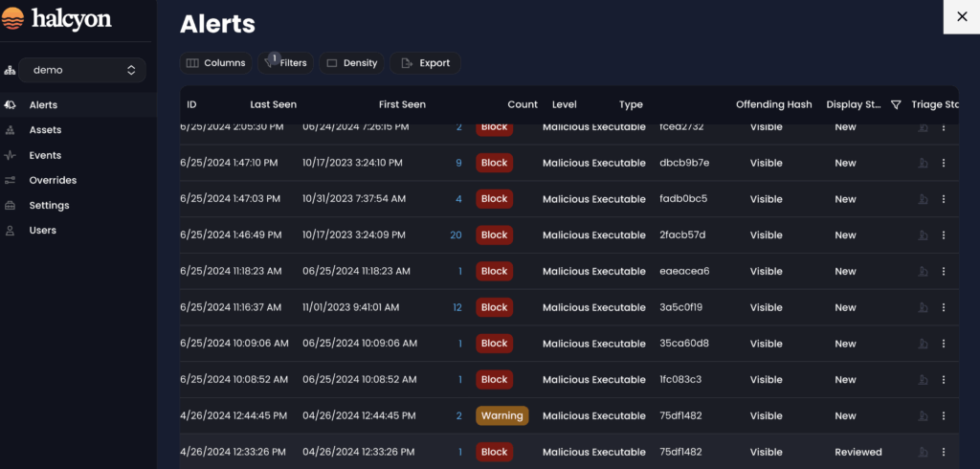This screenshot has height=469, width=980.
Task: Open the three-dot menu for the Reviewed alert row
Action: point(944,452)
